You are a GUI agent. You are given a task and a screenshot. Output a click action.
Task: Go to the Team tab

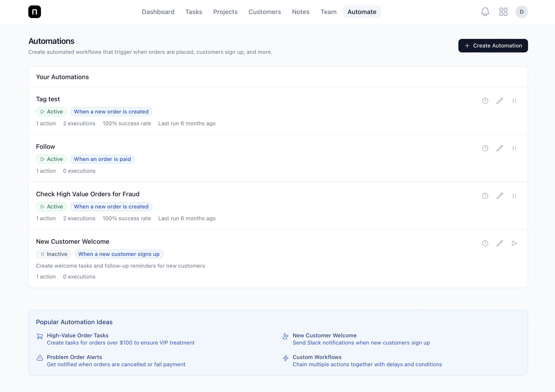coord(328,12)
